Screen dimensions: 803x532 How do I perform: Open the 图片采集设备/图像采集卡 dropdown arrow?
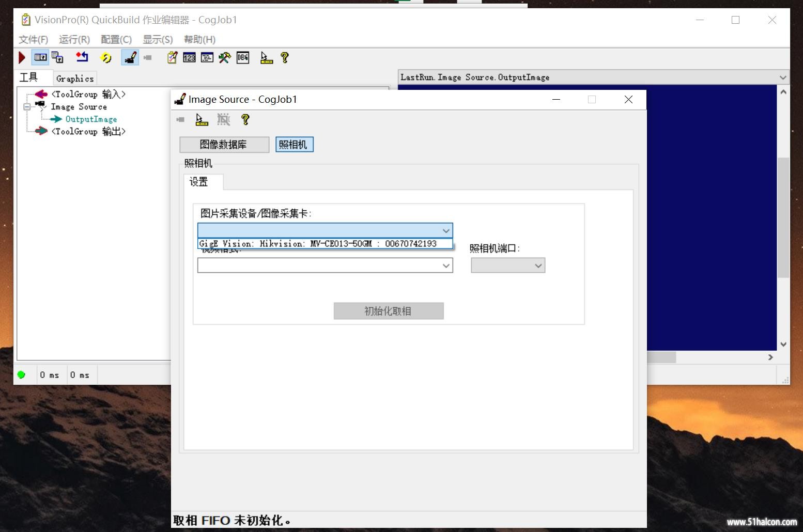[x=446, y=230]
